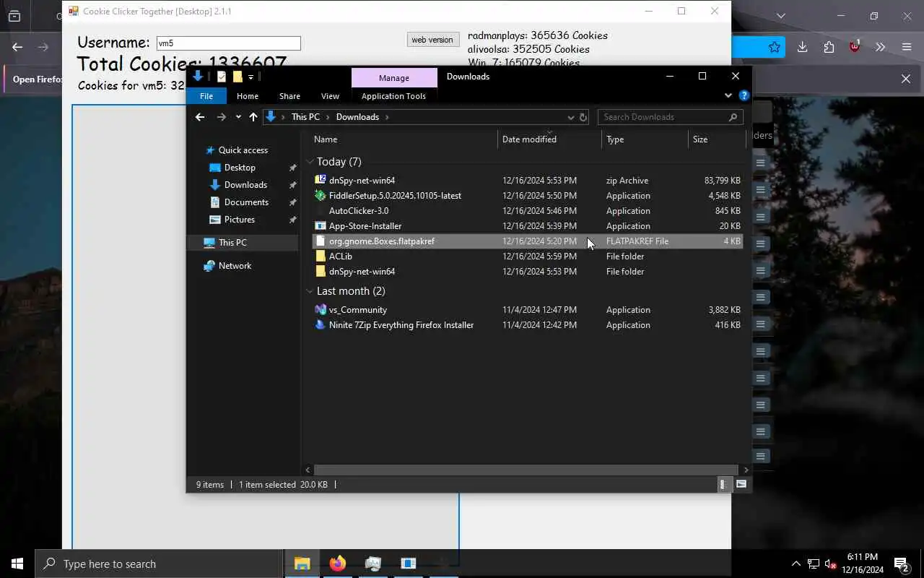This screenshot has width=924, height=578.
Task: Click 'Downloads' in the address breadcrumb
Action: 357,117
